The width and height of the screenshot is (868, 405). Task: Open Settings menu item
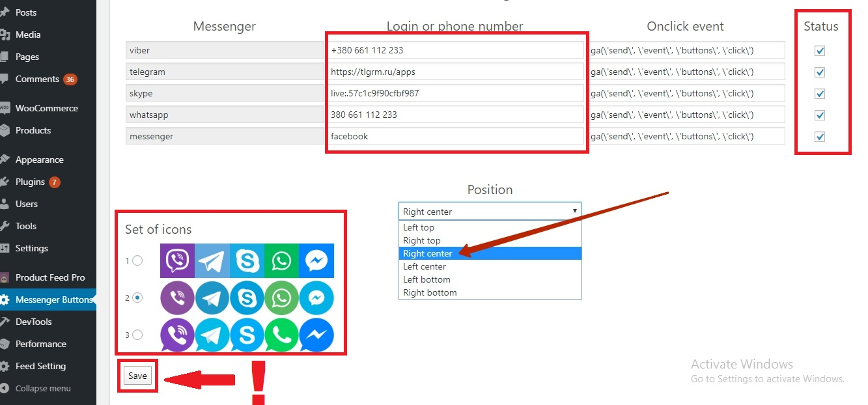tap(32, 248)
